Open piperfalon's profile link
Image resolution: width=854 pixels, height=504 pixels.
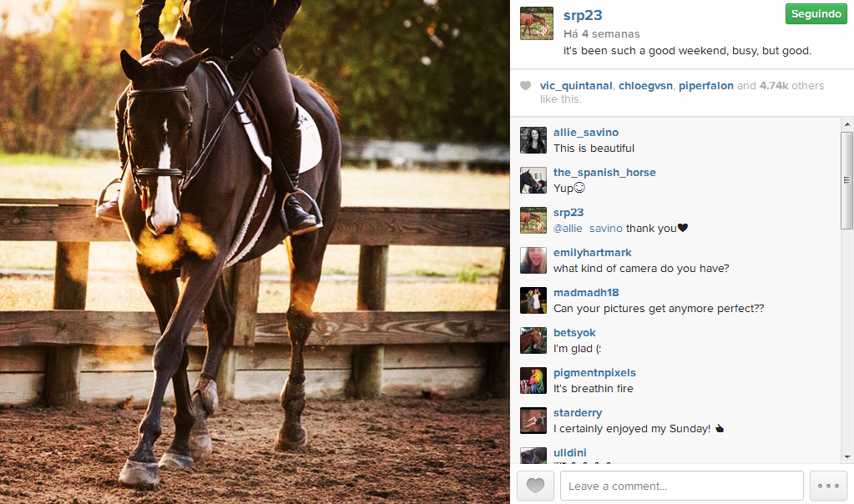click(x=706, y=86)
